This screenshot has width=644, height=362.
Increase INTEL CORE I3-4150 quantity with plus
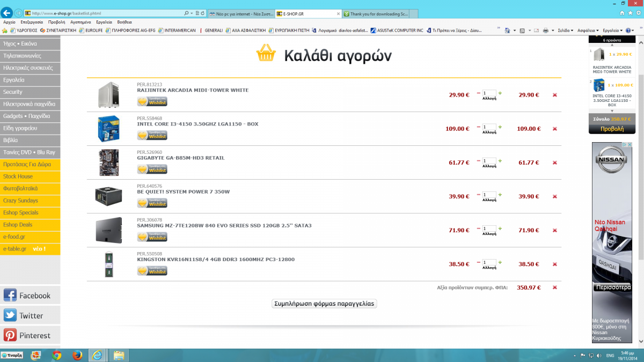[x=500, y=127]
